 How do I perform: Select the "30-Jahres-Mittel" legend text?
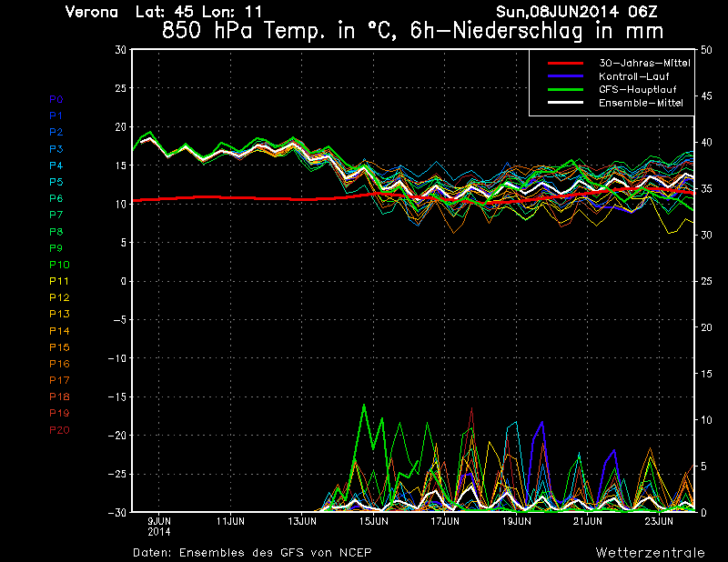(644, 63)
